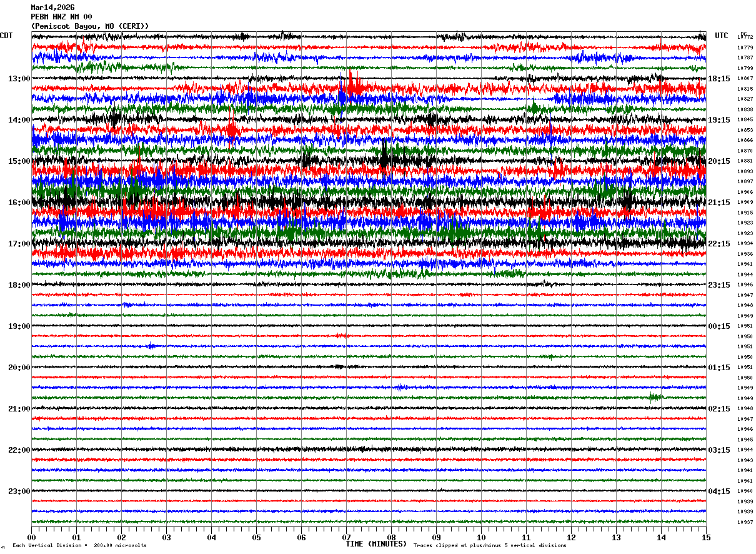Select the 21:00 CDT hour label

(19, 409)
